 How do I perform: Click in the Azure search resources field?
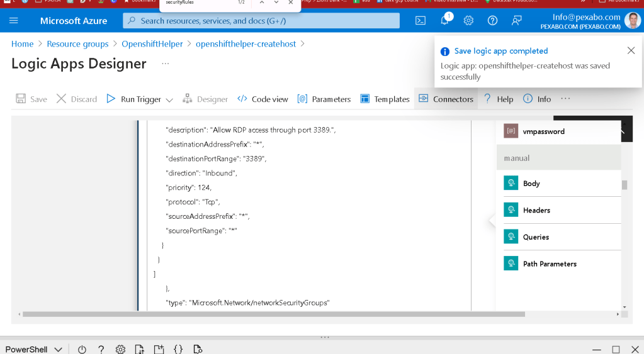pos(261,21)
